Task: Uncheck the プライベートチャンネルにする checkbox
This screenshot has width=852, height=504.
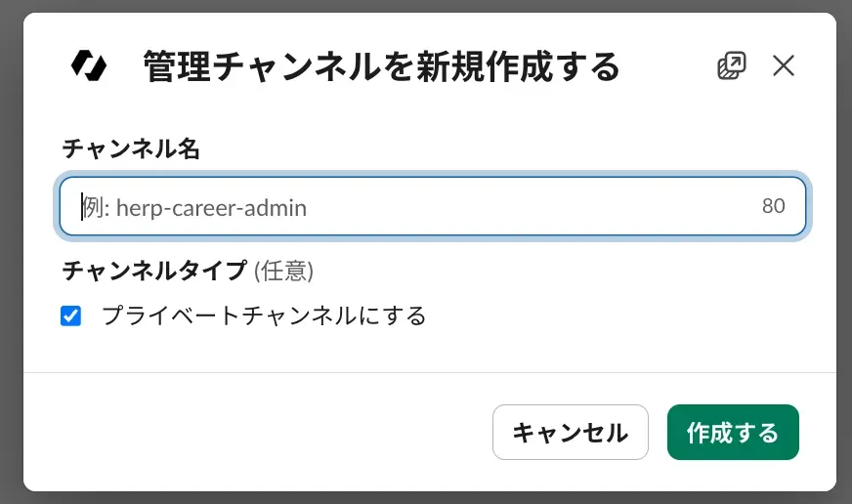Action: 70,315
